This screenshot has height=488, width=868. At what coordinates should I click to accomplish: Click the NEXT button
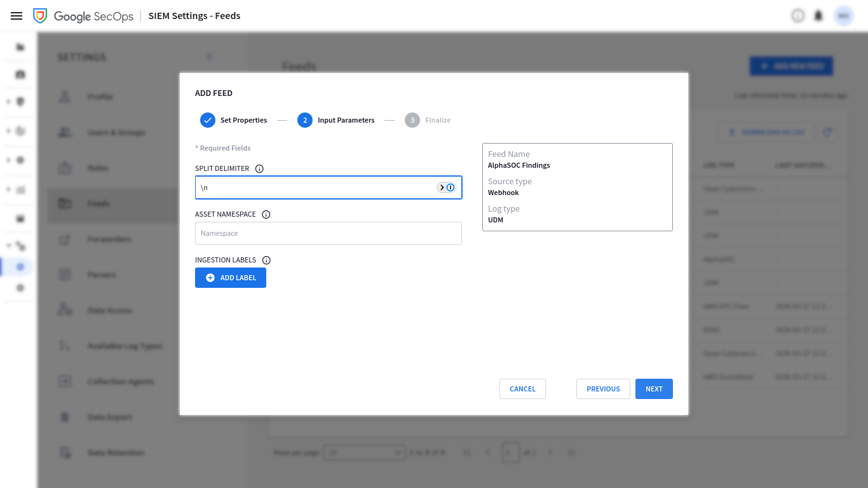tap(654, 388)
